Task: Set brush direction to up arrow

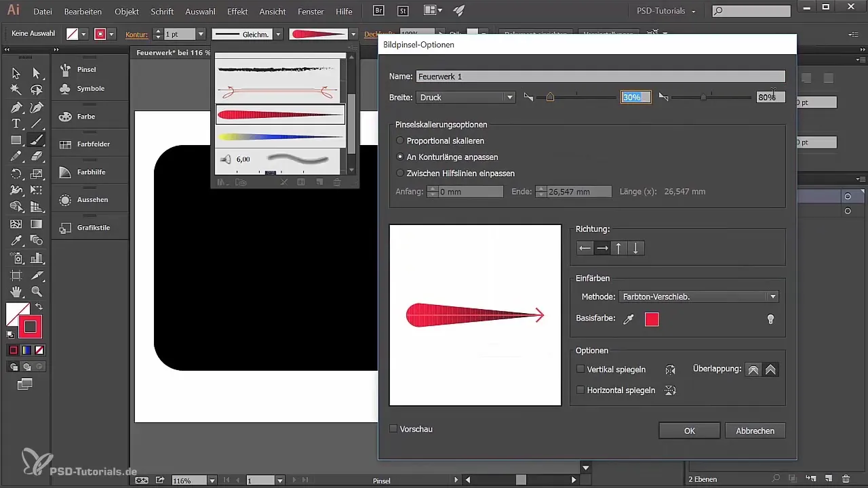Action: click(618, 248)
